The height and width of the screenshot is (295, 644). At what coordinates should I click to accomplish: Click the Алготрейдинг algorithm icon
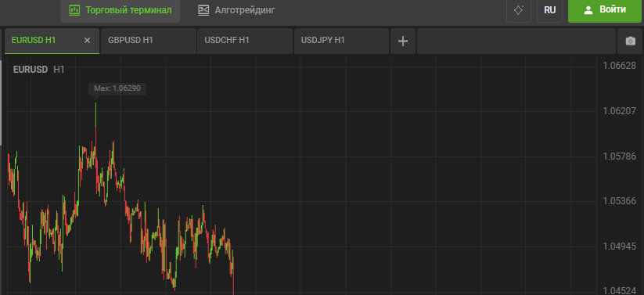[203, 10]
